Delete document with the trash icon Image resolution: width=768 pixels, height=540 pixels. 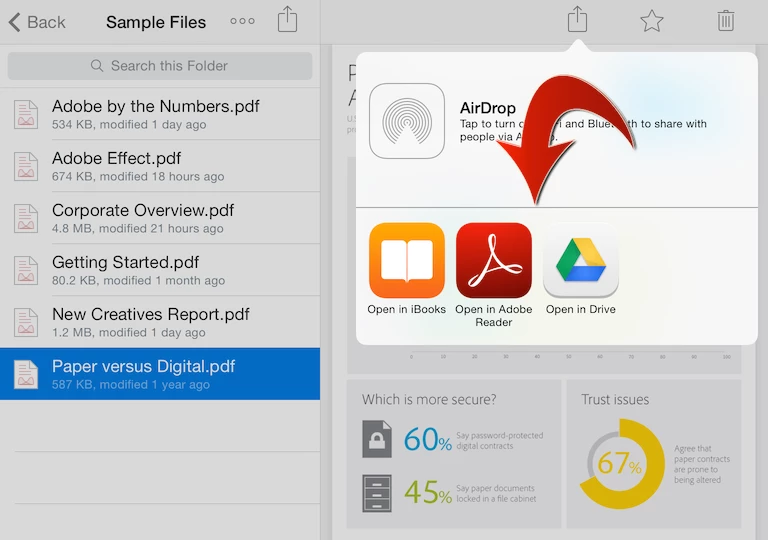[725, 21]
